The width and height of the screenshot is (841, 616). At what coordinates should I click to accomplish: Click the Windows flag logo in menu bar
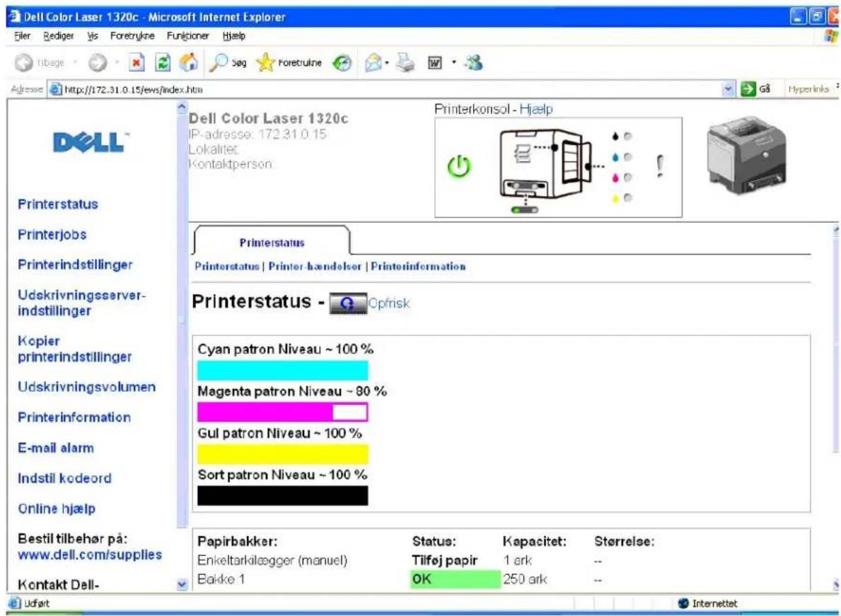[x=831, y=36]
